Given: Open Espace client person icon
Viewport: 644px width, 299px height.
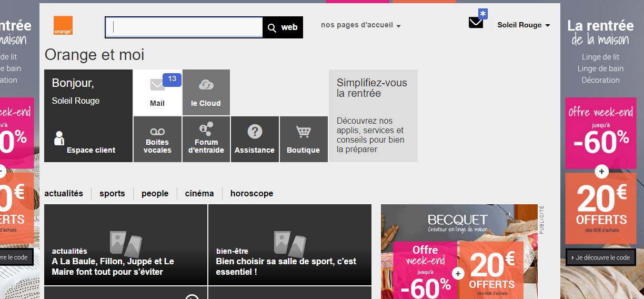Looking at the screenshot, I should [x=59, y=138].
